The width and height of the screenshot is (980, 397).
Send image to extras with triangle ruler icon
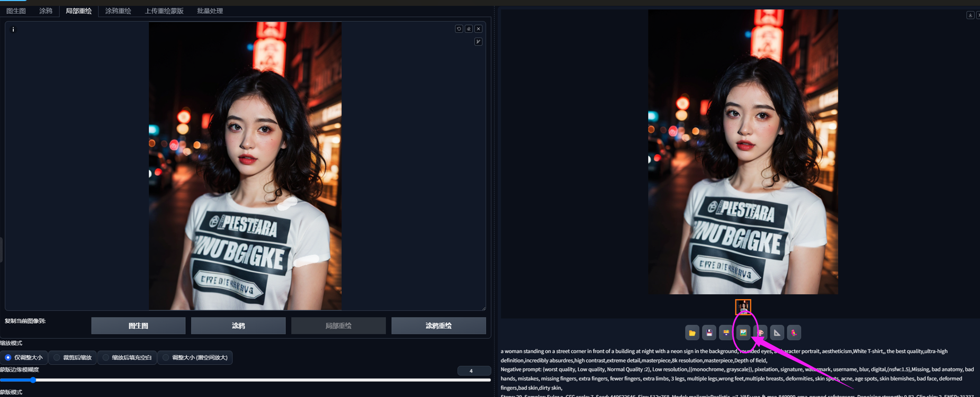[x=777, y=332]
